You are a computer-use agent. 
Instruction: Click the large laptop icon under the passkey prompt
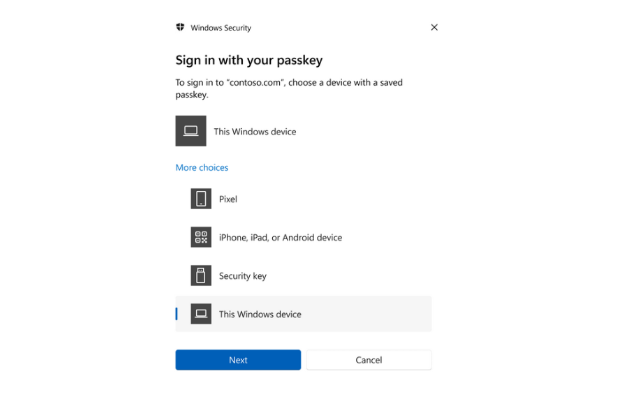pos(191,131)
